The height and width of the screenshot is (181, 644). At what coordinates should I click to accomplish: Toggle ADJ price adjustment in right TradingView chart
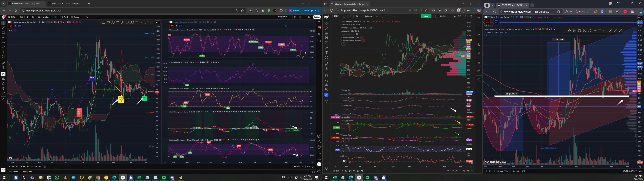(641, 171)
